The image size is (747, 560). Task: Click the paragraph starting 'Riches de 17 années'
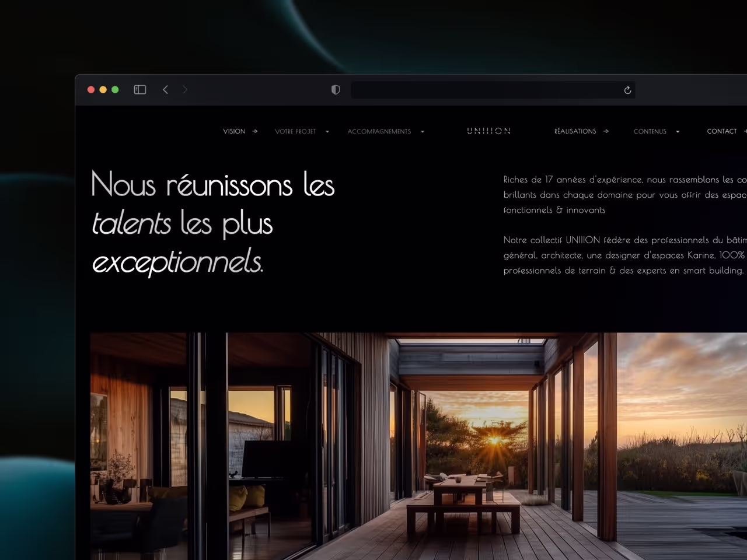(625, 195)
